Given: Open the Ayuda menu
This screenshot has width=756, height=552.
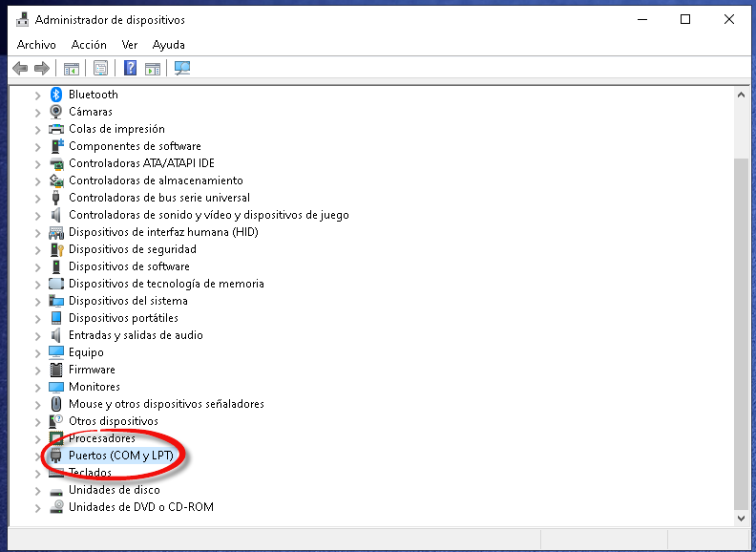Looking at the screenshot, I should 168,45.
